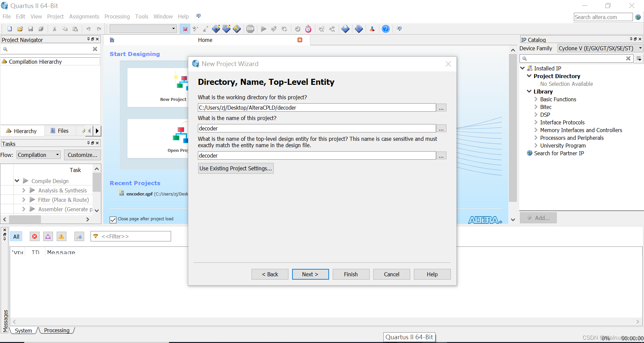The height and width of the screenshot is (343, 644).
Task: Click the Save All toolbar icon
Action: (41, 29)
